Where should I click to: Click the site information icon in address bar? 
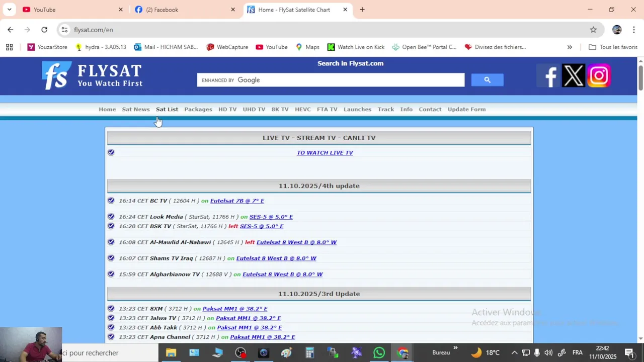click(x=64, y=30)
